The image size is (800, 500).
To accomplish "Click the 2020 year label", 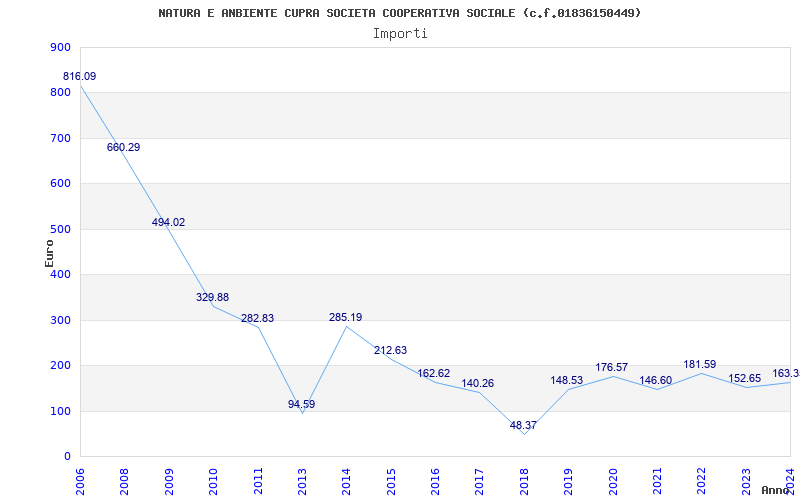I will [612, 481].
